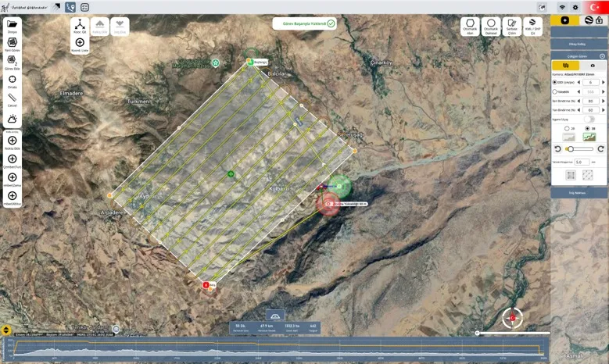Screen dimensions: 609x364
Task: Decrease İleri Bindirme (%) with left arrow
Action: point(579,101)
